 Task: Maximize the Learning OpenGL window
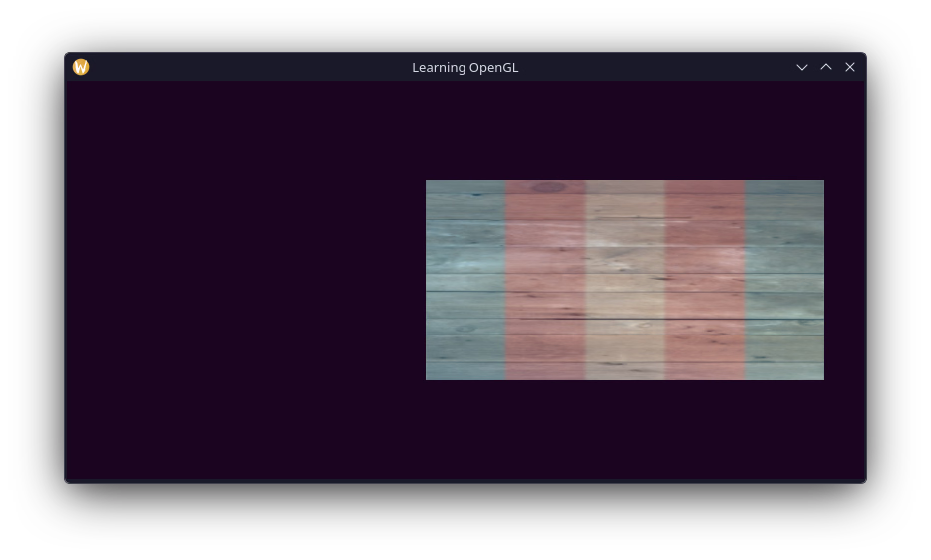point(826,67)
